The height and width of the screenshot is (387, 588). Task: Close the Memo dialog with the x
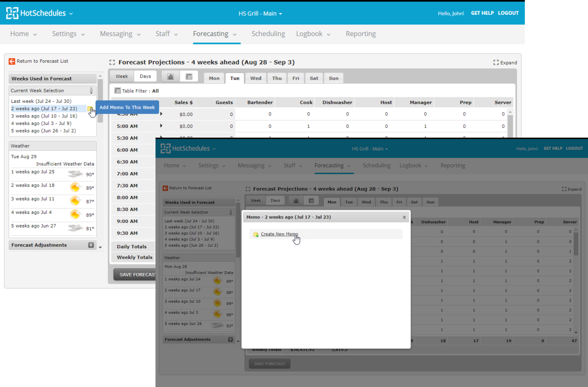coord(404,217)
